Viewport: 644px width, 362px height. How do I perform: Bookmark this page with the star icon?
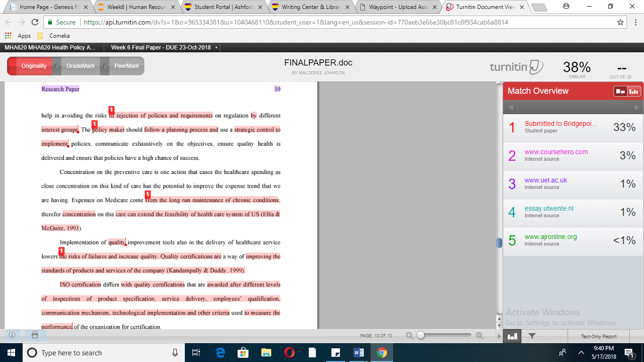(620, 22)
